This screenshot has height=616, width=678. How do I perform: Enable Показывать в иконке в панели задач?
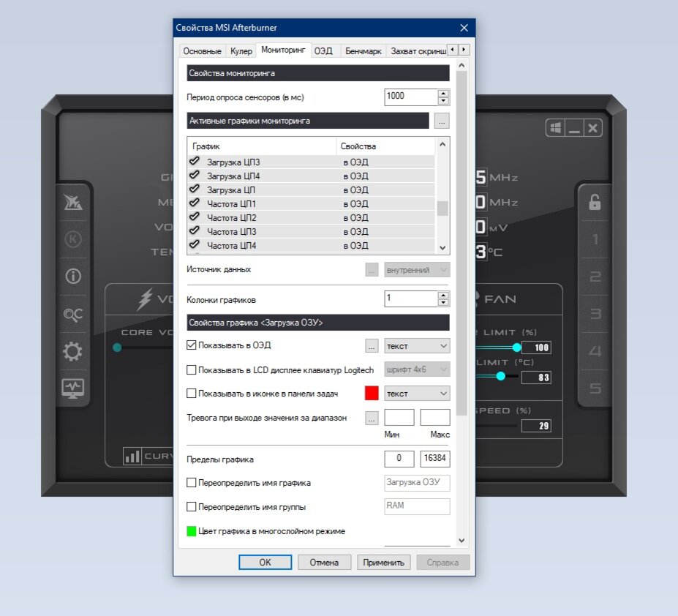(x=191, y=394)
